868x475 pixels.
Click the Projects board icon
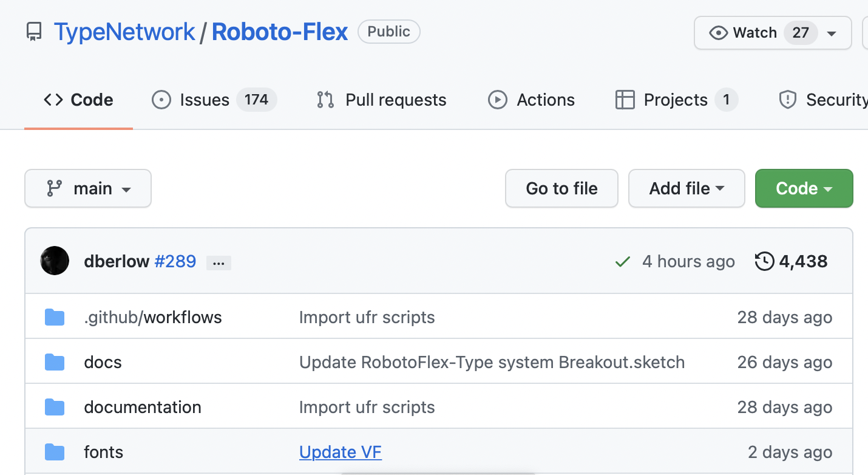click(625, 100)
